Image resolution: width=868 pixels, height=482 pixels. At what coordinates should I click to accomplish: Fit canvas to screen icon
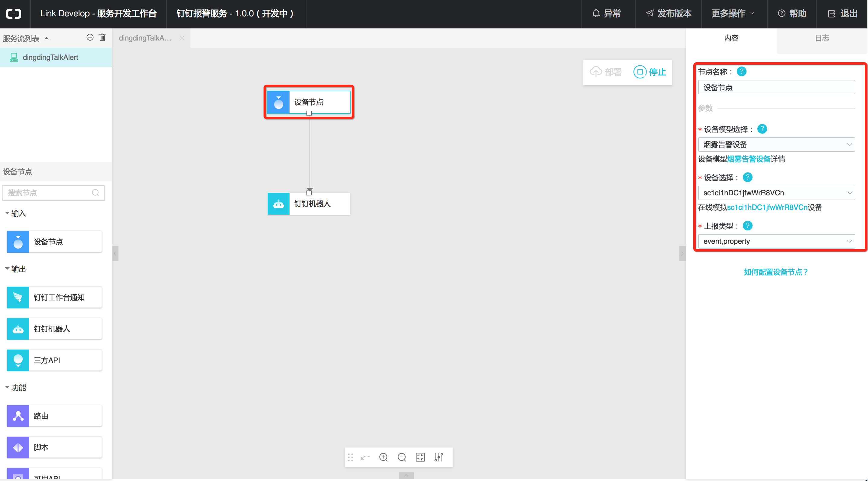click(x=420, y=457)
